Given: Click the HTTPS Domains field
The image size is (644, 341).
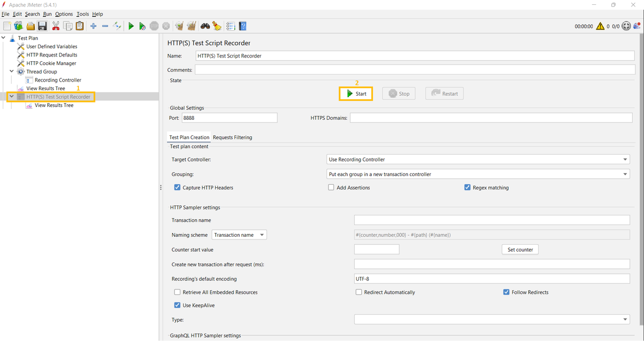Looking at the screenshot, I should click(x=492, y=118).
